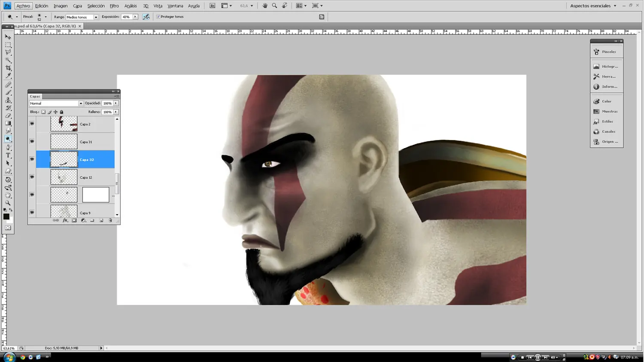Select the Magic Wand tool

8,60
